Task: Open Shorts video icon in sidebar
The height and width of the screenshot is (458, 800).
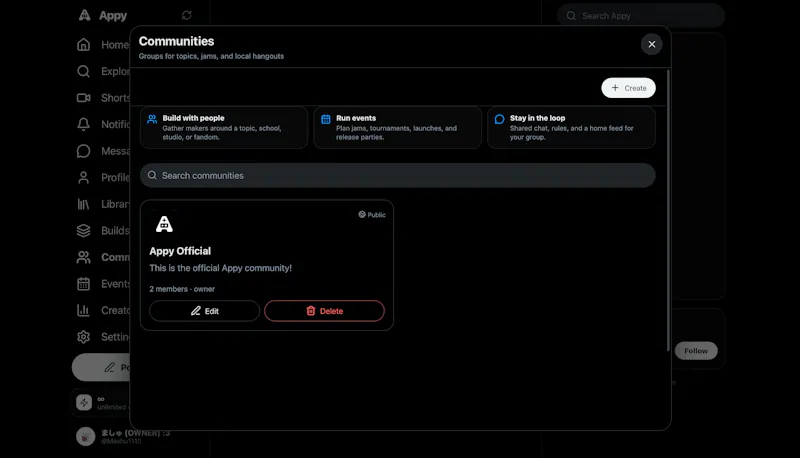Action: point(83,97)
